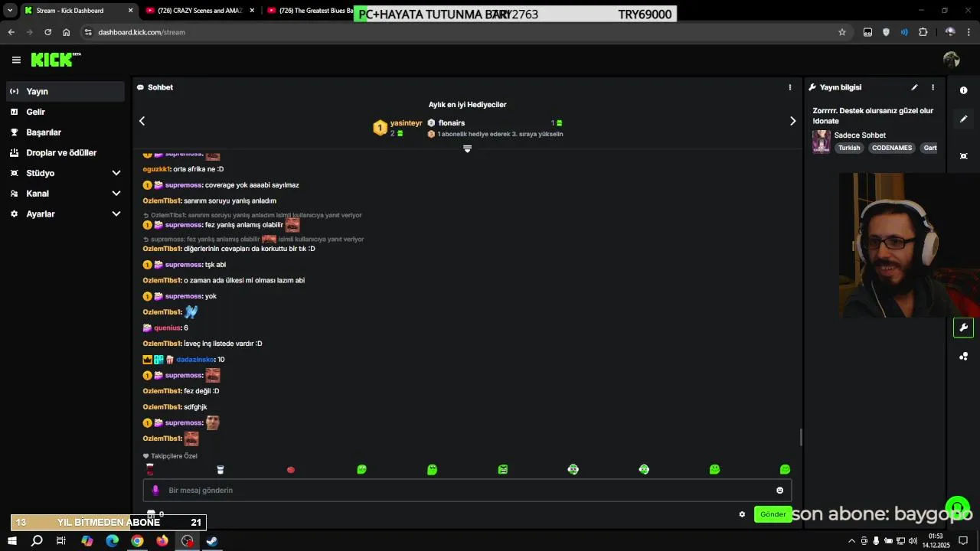Open Başarılar in the sidebar
The image size is (980, 551).
[x=65, y=132]
